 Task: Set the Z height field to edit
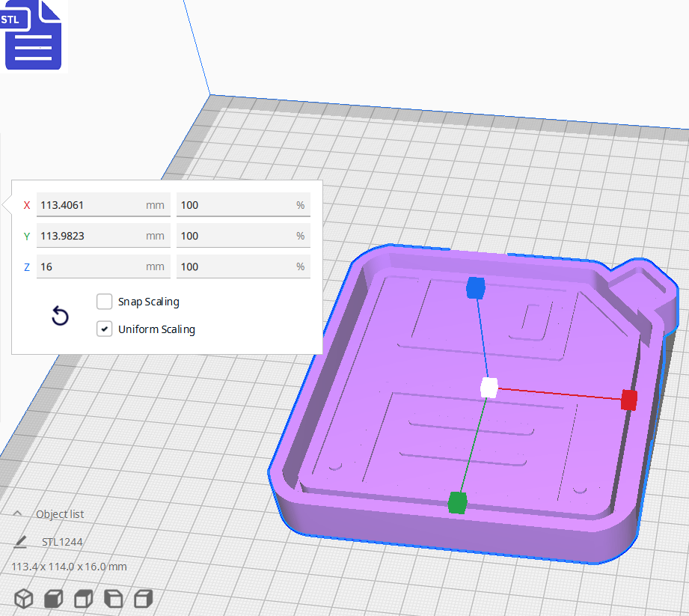103,266
